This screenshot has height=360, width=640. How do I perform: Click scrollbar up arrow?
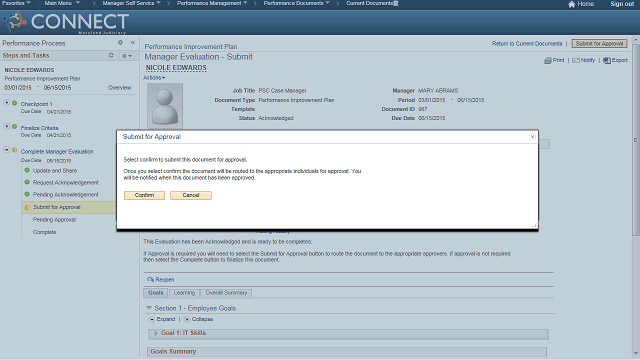tap(636, 40)
